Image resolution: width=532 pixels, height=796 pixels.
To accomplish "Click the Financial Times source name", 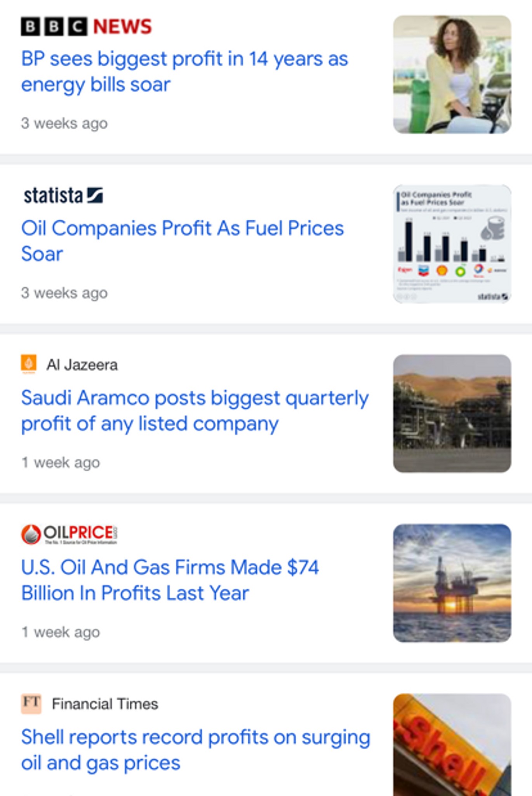I will coord(105,704).
